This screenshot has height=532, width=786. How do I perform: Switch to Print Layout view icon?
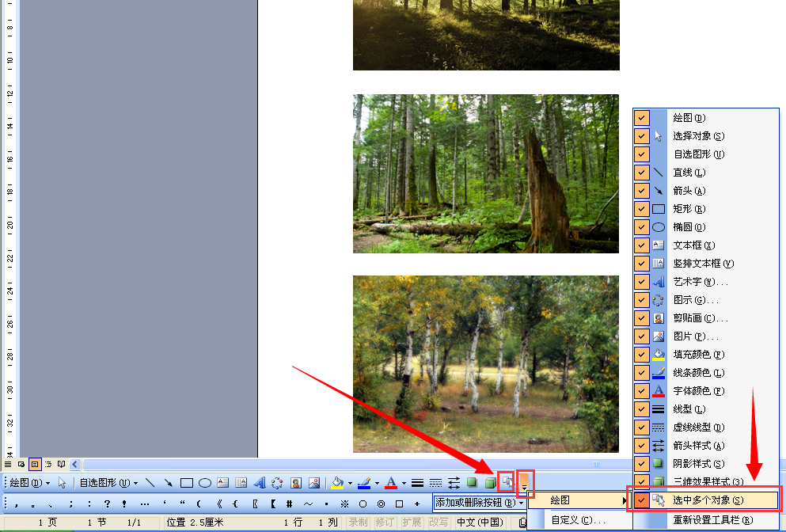coord(35,464)
